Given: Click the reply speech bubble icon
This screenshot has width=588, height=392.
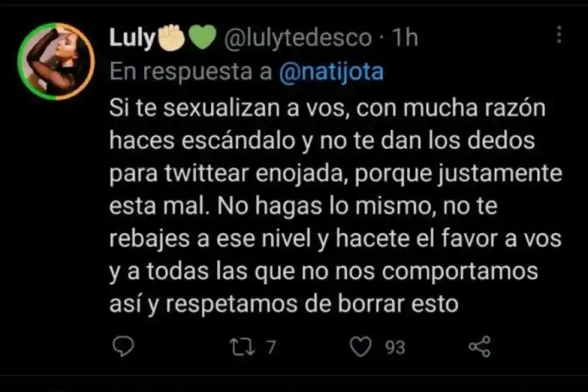Looking at the screenshot, I should [123, 346].
